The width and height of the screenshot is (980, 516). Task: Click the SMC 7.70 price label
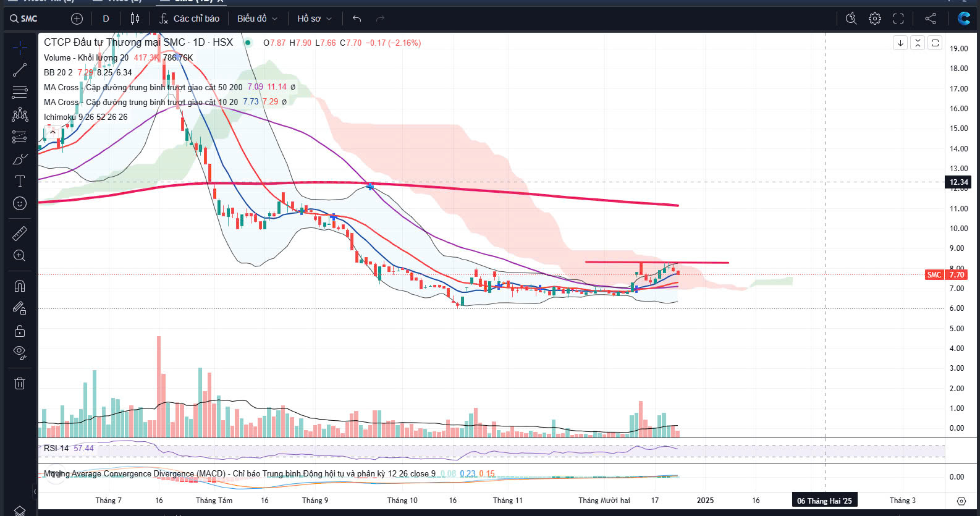tap(946, 275)
